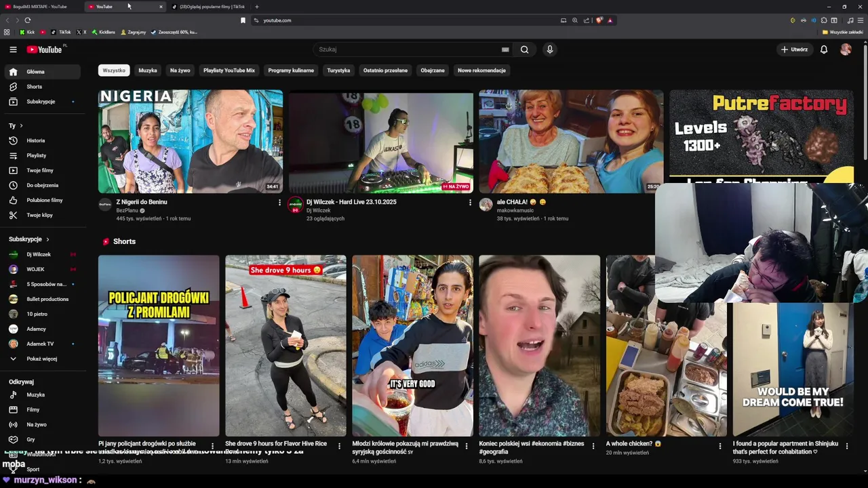This screenshot has width=868, height=488.
Task: Select the Na żywo filter chip
Action: [180, 70]
